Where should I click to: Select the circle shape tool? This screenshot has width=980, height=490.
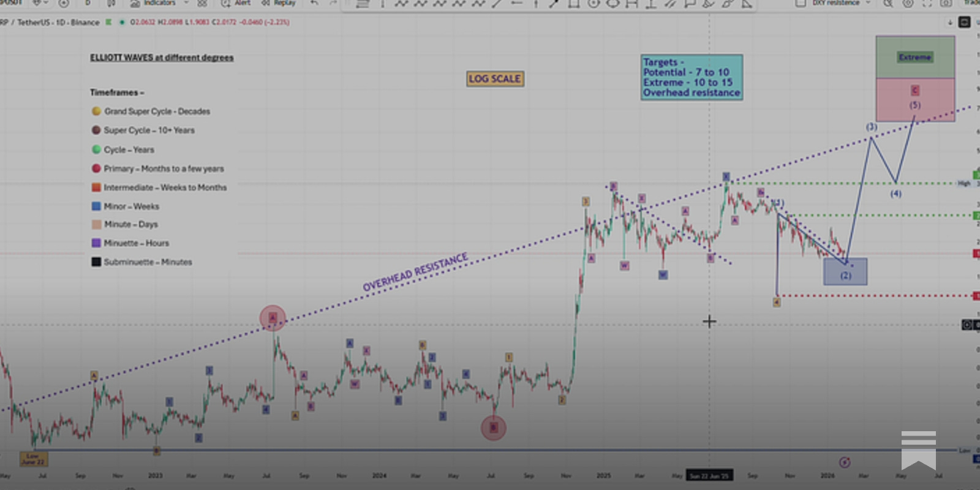click(593, 4)
